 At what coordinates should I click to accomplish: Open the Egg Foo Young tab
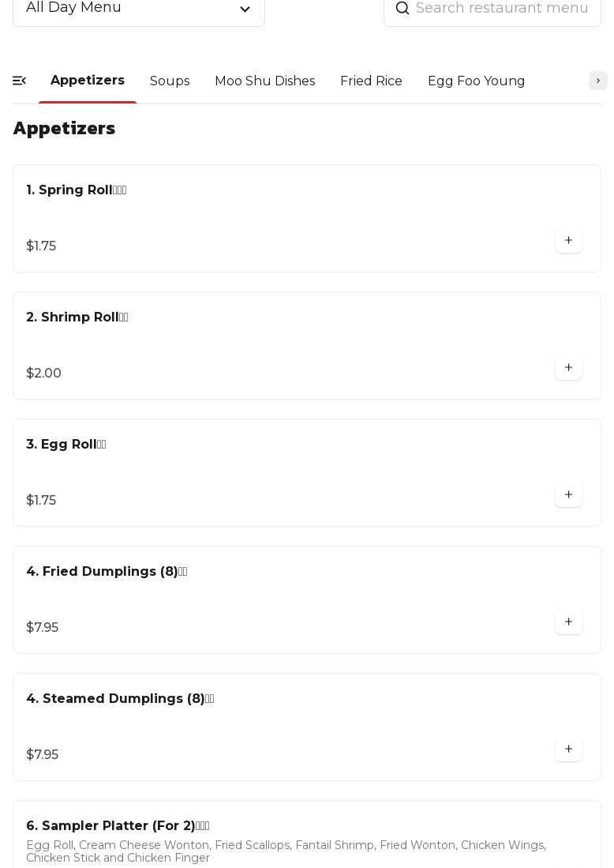[476, 81]
